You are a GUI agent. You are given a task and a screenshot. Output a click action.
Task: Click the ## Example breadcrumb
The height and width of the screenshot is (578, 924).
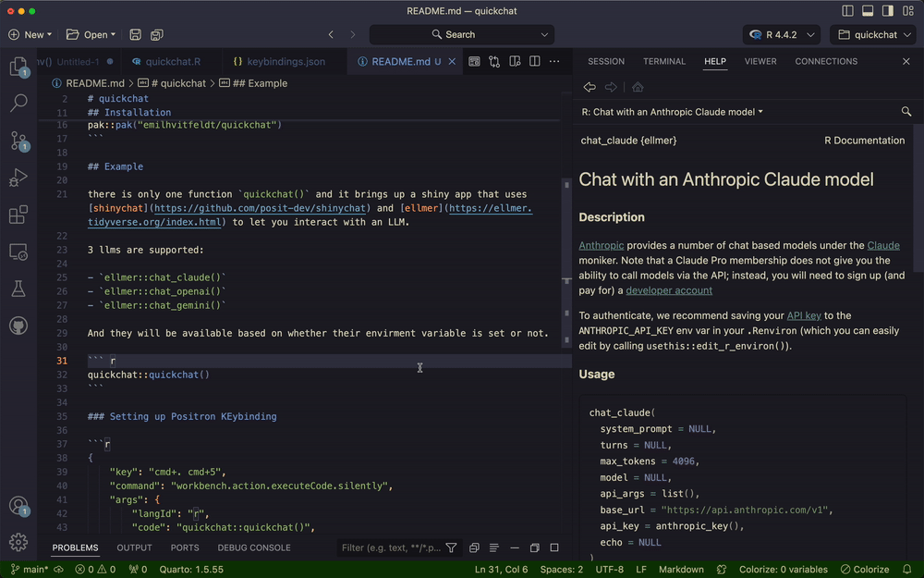pyautogui.click(x=253, y=83)
